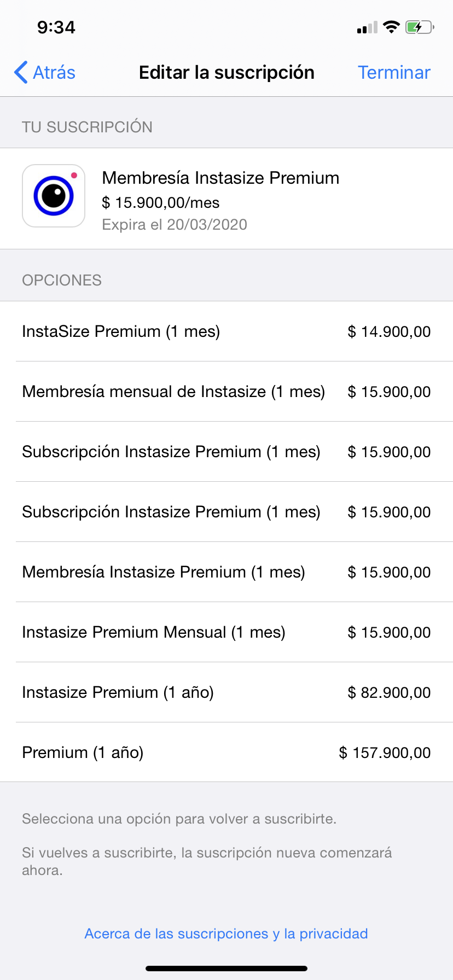The width and height of the screenshot is (453, 980).
Task: Select the Instasize Premium (1 año) plan
Action: 118,692
